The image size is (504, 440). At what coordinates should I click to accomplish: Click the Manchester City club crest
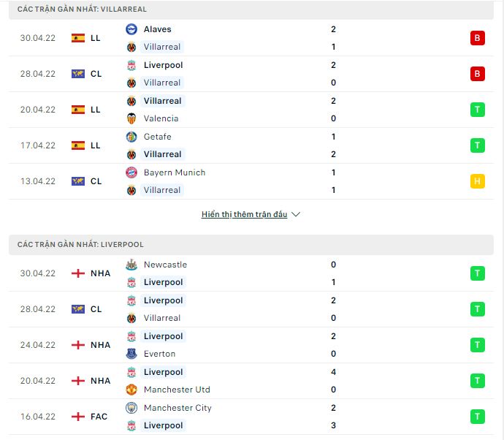coord(131,408)
